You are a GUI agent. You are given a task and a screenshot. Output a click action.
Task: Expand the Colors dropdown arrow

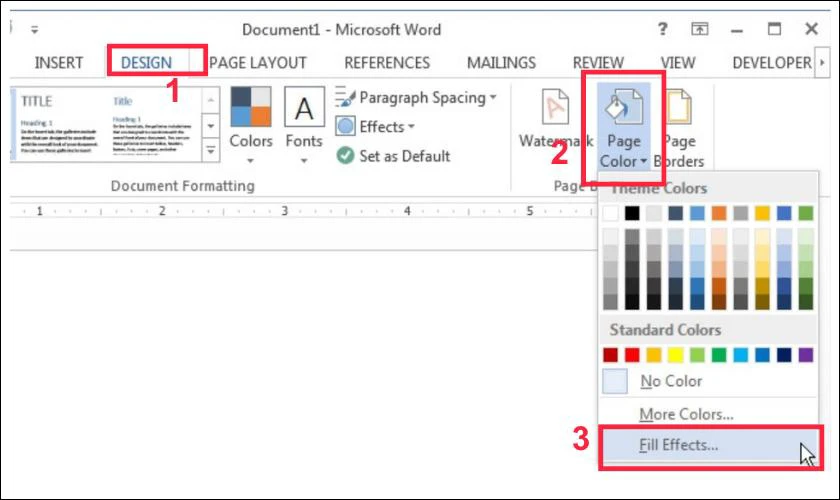tap(250, 160)
